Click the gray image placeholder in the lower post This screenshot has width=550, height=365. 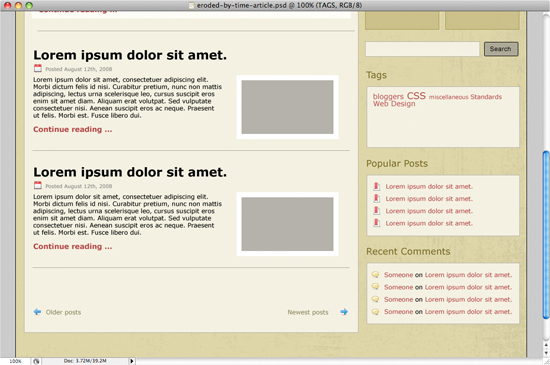click(x=287, y=224)
